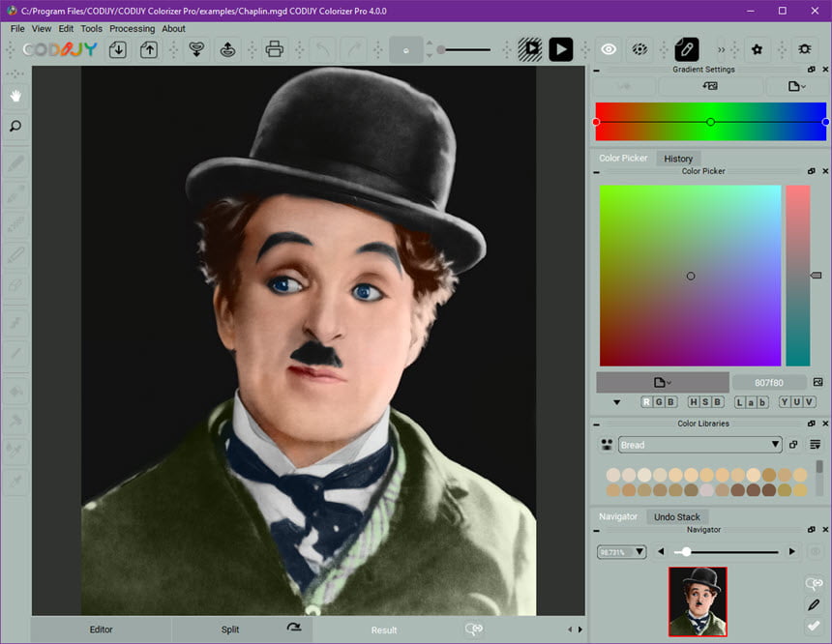
Task: Switch to the Undo Stack tab
Action: pyautogui.click(x=676, y=516)
